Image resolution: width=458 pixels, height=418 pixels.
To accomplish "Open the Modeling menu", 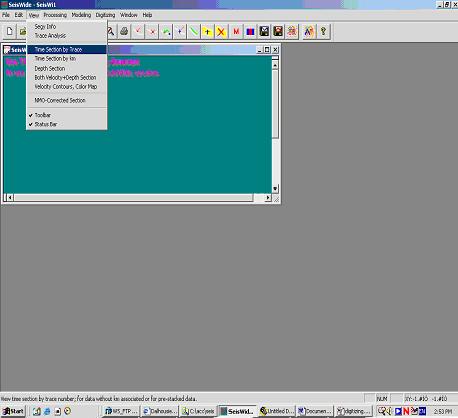I will (81, 15).
